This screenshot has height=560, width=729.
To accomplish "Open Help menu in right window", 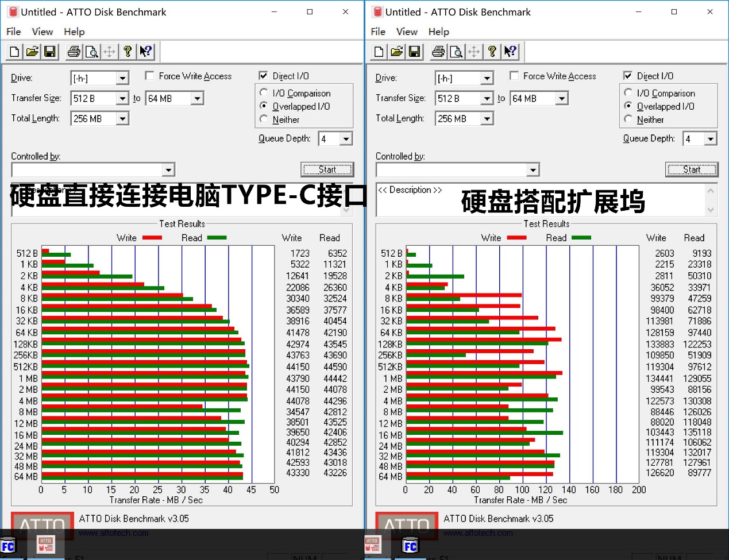I will click(438, 32).
